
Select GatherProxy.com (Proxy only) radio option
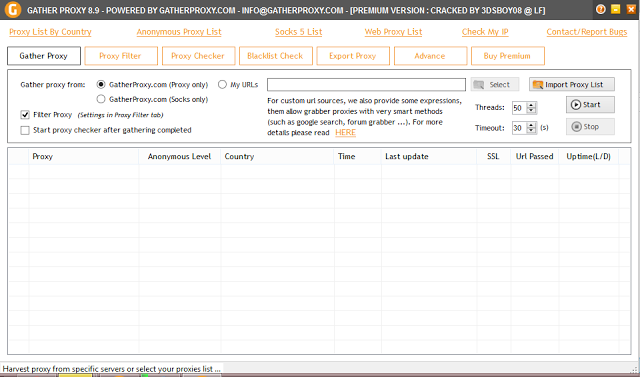coord(101,84)
